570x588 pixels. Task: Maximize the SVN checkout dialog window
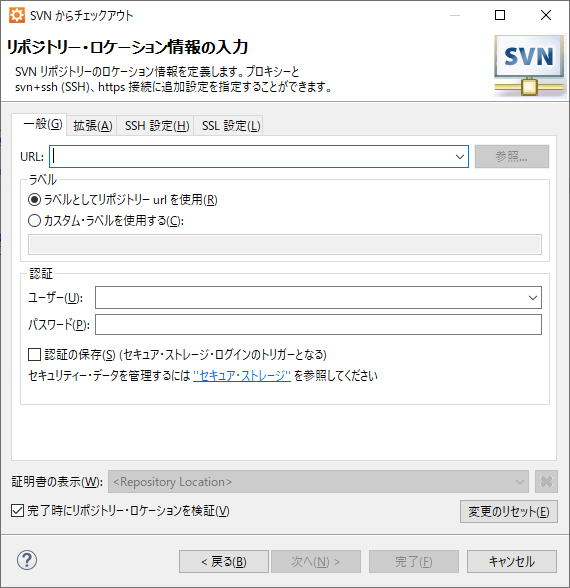[x=500, y=15]
